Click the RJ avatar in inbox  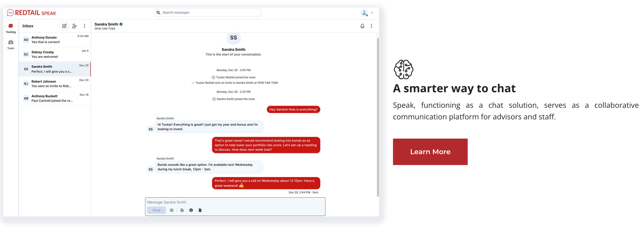coord(26,84)
